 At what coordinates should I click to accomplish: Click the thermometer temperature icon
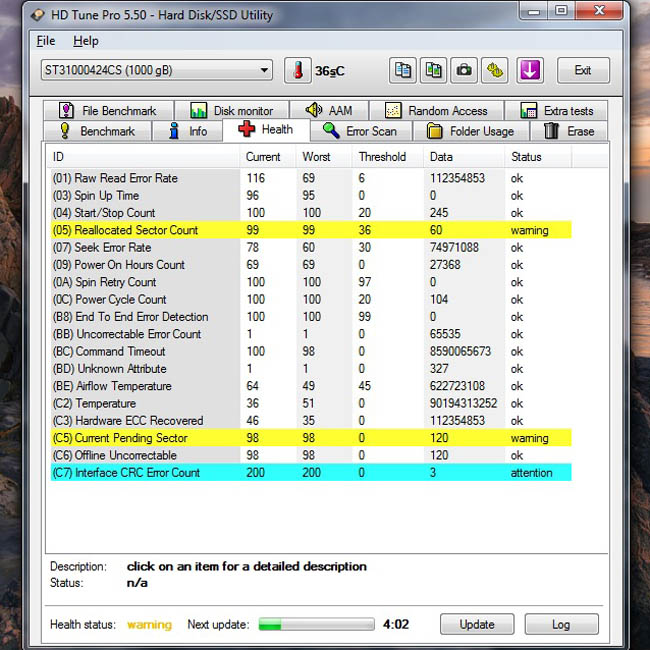click(298, 70)
